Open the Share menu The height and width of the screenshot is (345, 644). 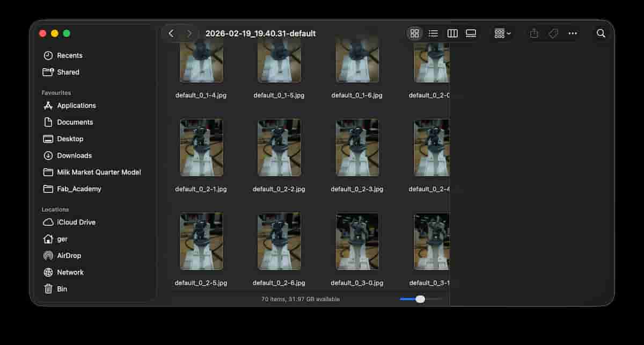[x=533, y=33]
